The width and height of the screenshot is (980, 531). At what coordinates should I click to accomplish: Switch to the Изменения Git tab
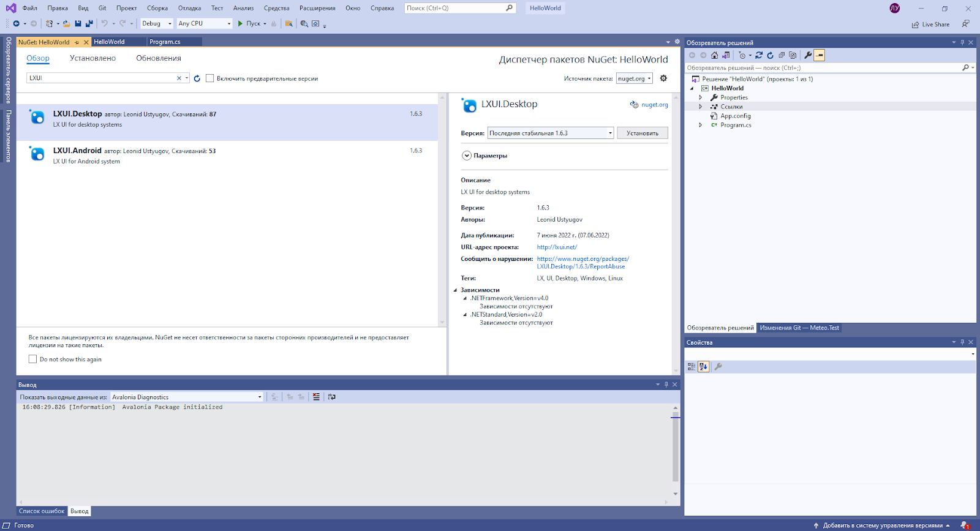coord(799,328)
